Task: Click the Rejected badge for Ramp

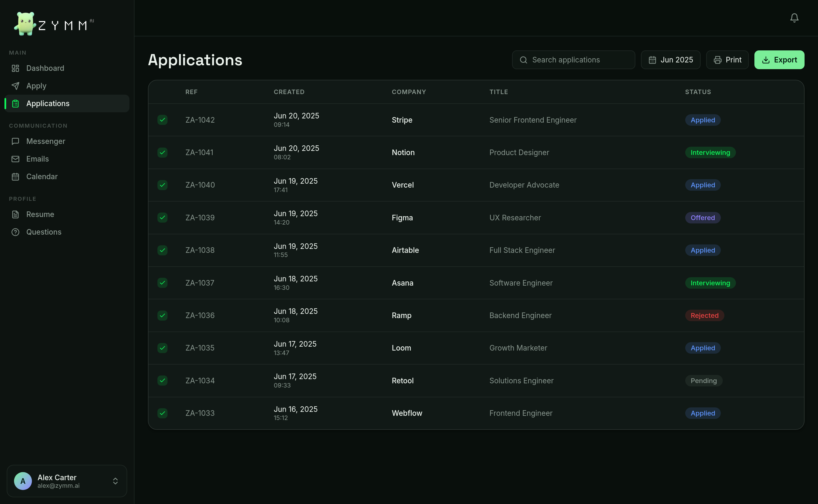Action: tap(704, 315)
